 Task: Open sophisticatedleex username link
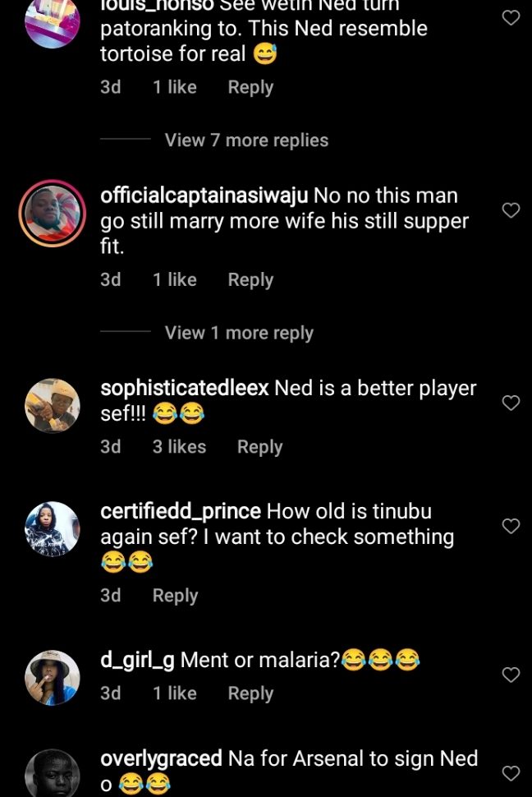184,388
